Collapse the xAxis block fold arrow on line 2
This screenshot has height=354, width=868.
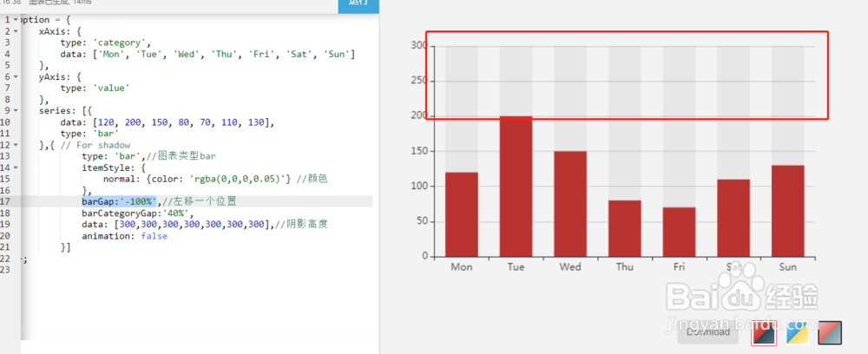click(x=16, y=31)
